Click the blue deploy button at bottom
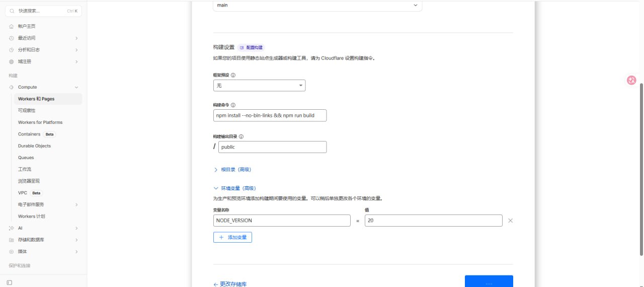 [x=489, y=281]
